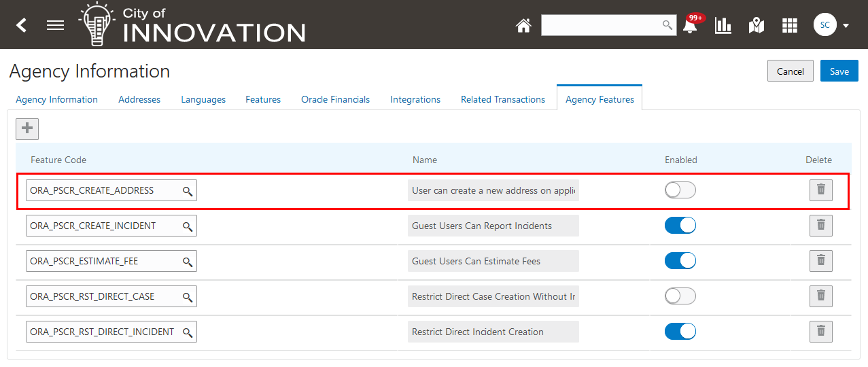Click the Home icon in header
This screenshot has width=868, height=367.
click(x=523, y=26)
